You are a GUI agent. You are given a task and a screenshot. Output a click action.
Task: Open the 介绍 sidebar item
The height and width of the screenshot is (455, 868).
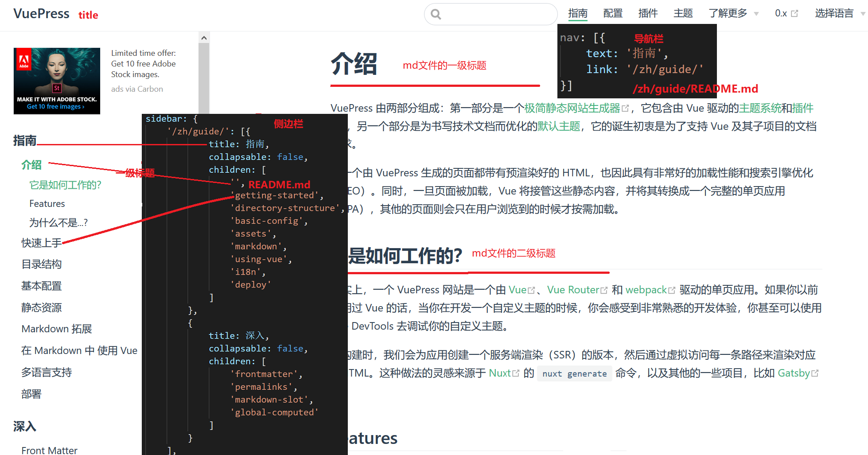pyautogui.click(x=31, y=165)
